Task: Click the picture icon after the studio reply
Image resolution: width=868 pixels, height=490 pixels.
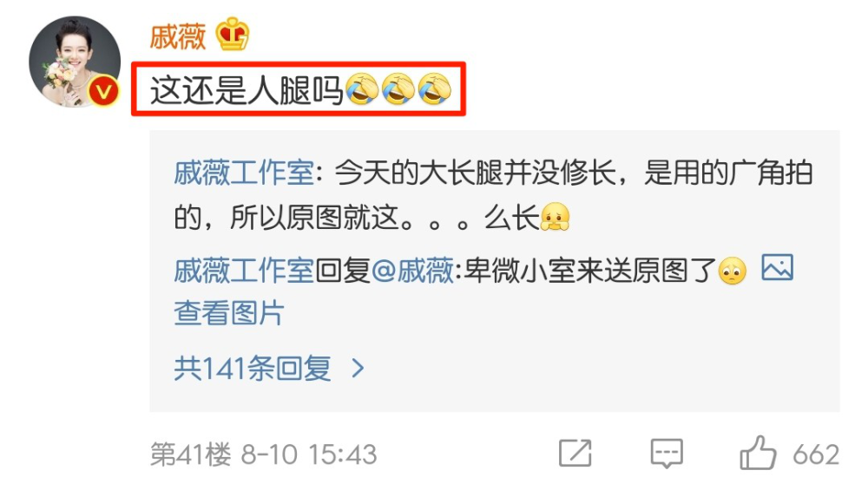Action: 777,268
